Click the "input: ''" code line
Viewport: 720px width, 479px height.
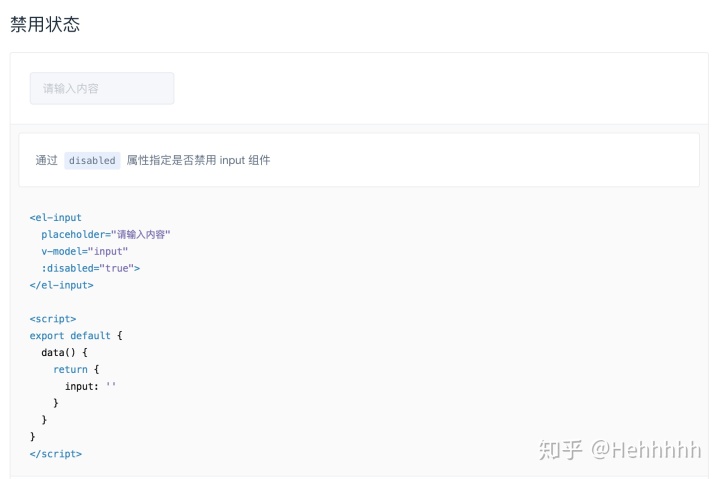pyautogui.click(x=90, y=386)
